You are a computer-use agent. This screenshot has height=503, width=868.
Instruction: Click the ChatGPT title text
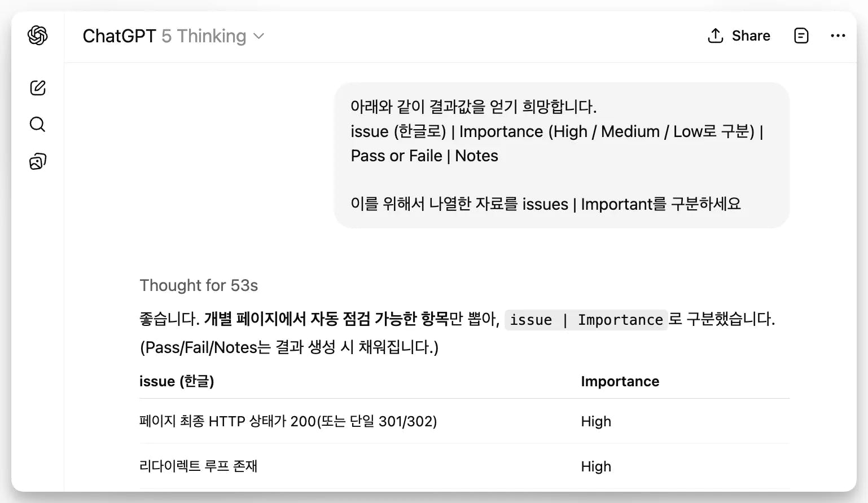pos(119,36)
